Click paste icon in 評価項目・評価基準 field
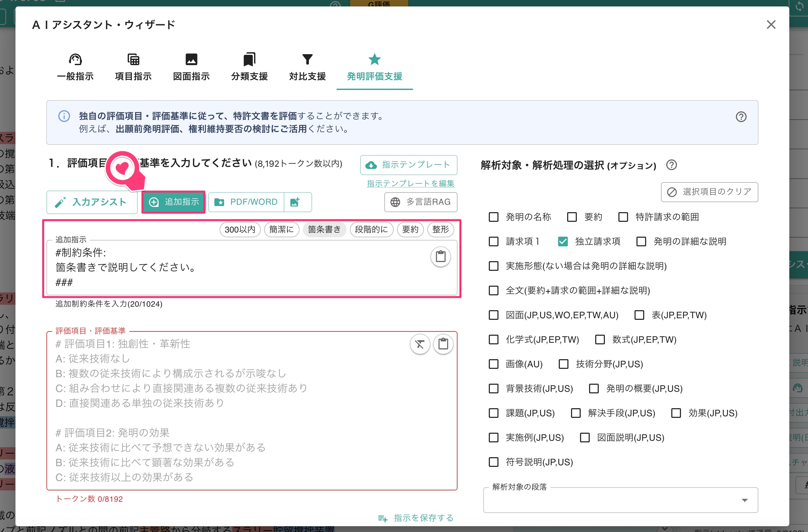The height and width of the screenshot is (532, 808). coord(443,344)
